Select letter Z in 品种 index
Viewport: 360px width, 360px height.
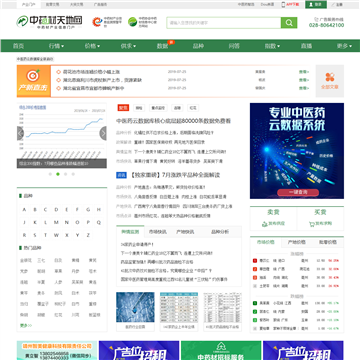88,235
